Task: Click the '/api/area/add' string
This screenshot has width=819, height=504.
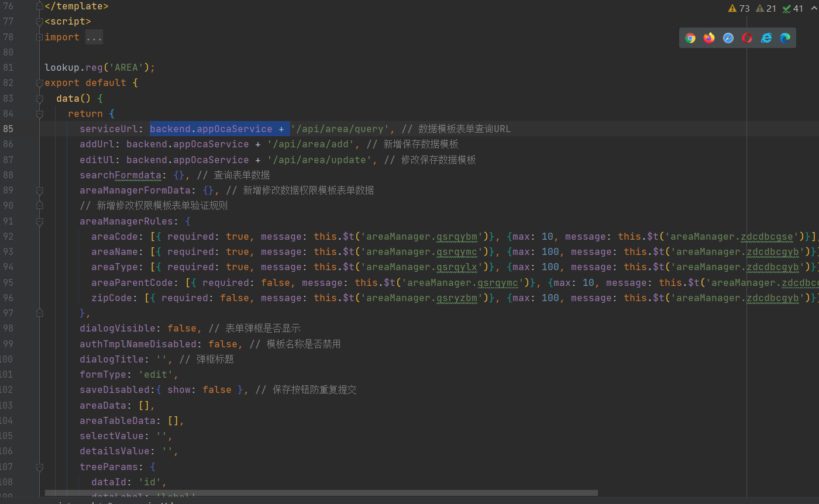Action: pyautogui.click(x=311, y=144)
